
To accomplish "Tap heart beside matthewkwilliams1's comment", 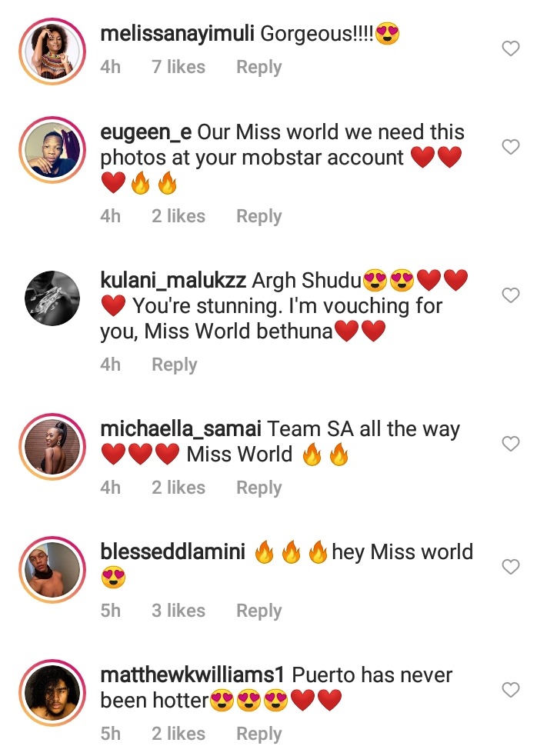I will 511,689.
